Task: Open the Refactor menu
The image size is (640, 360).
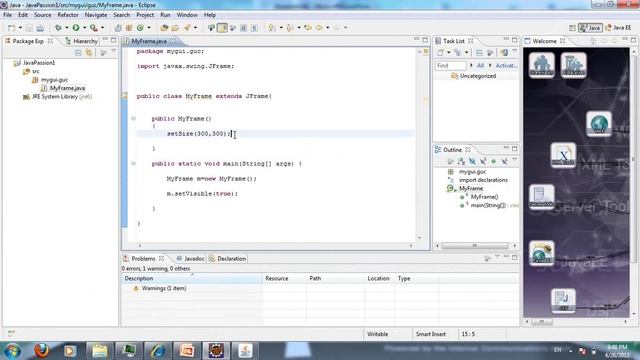Action: tap(68, 15)
